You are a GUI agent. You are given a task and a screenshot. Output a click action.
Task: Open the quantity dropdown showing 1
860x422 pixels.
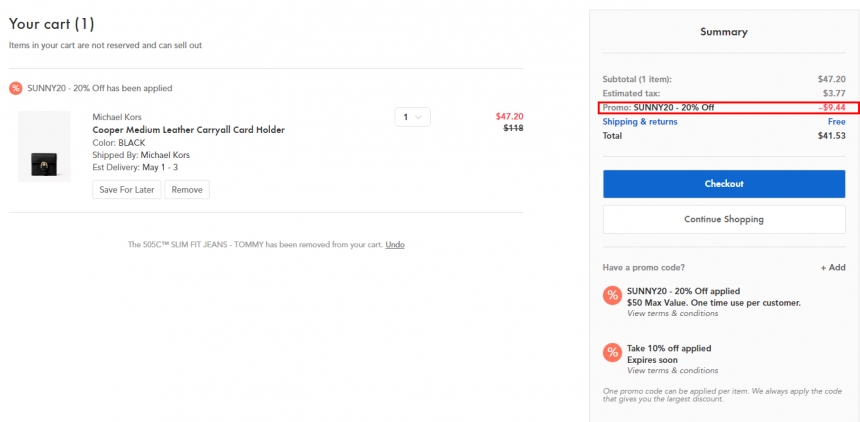412,117
